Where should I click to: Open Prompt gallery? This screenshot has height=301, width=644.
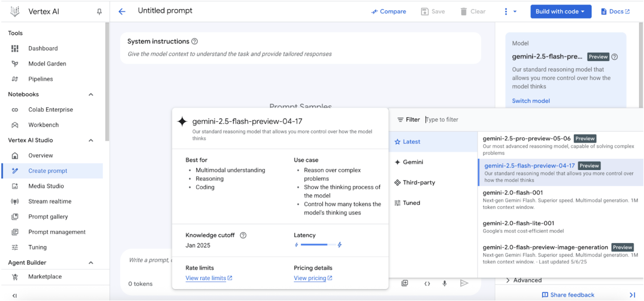click(x=48, y=217)
